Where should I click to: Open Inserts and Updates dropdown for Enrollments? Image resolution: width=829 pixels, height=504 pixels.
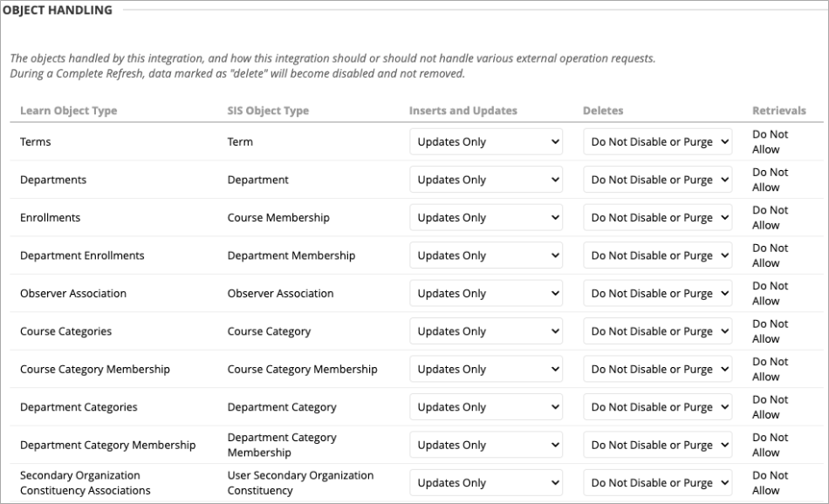coord(486,218)
